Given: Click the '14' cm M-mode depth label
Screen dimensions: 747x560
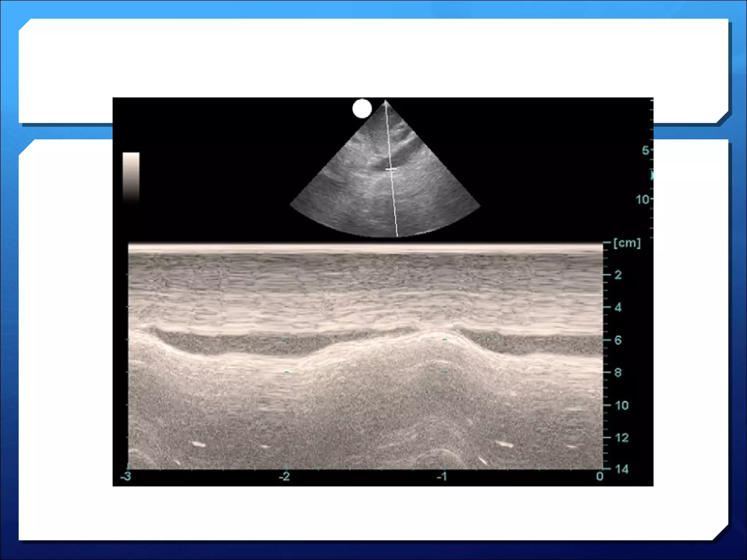Looking at the screenshot, I should [x=622, y=469].
